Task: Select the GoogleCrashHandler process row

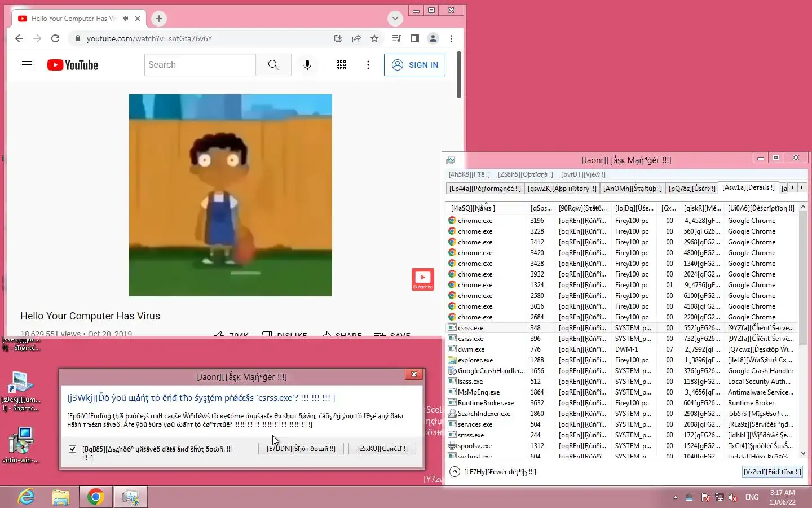Action: click(622, 371)
